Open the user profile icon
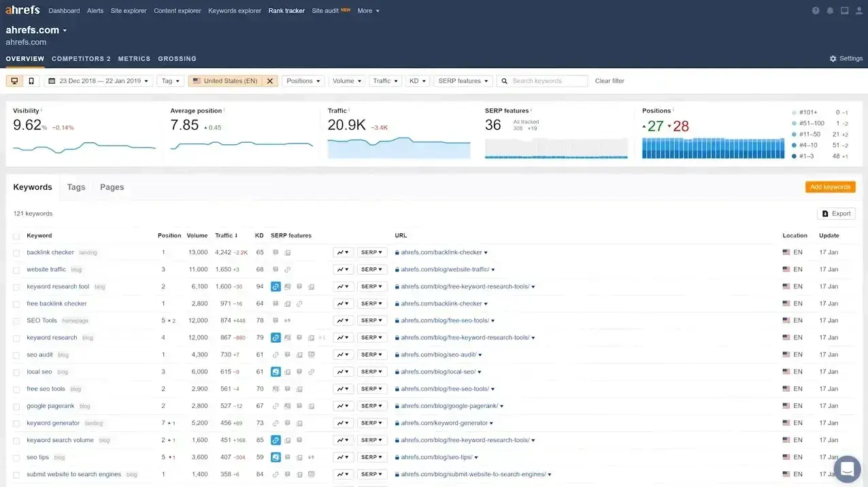The height and width of the screenshot is (487, 868). [857, 10]
